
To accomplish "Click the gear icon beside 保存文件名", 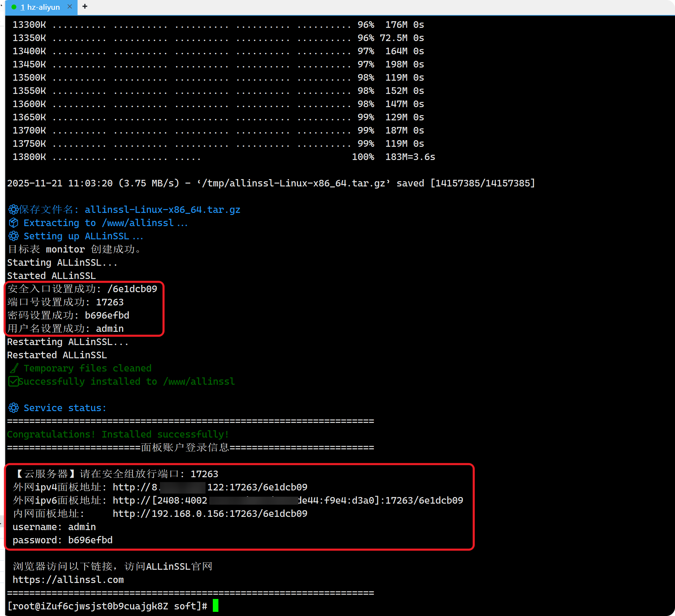I will [x=13, y=209].
